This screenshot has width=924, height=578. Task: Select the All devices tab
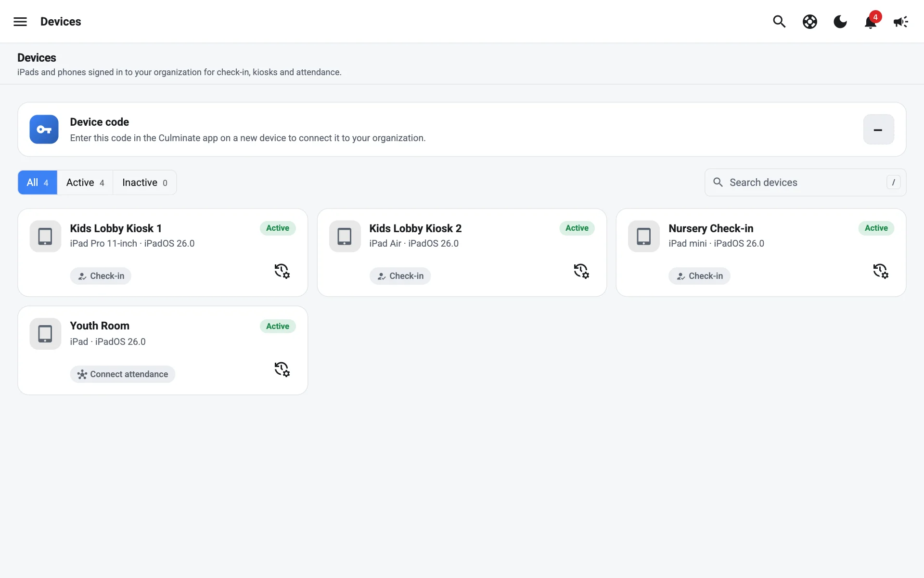coord(38,183)
